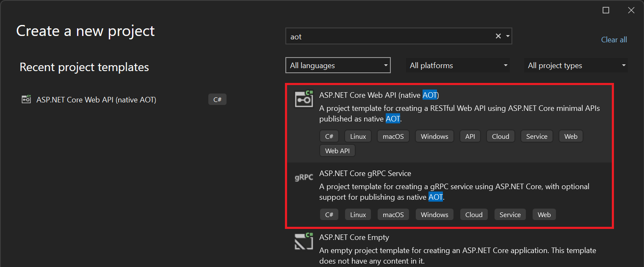Clear the search box using the X icon
The height and width of the screenshot is (267, 644).
[498, 36]
